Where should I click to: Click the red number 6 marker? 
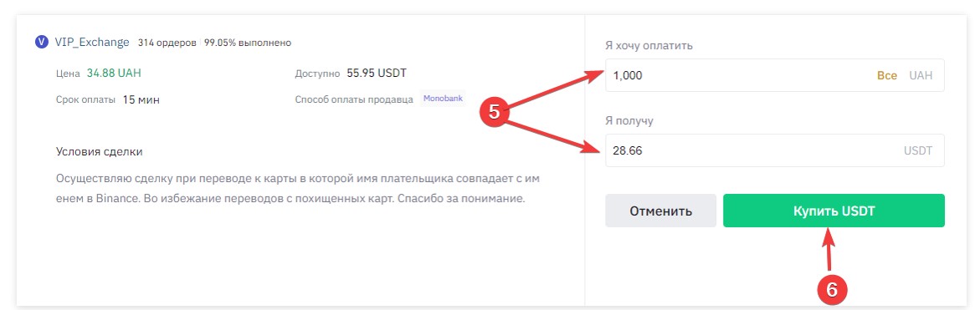pyautogui.click(x=833, y=289)
